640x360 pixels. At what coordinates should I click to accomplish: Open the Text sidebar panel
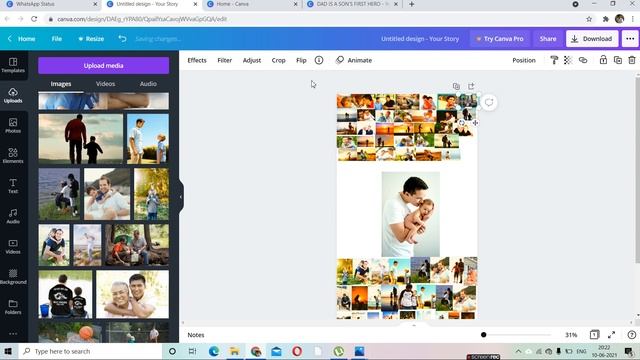[13, 186]
